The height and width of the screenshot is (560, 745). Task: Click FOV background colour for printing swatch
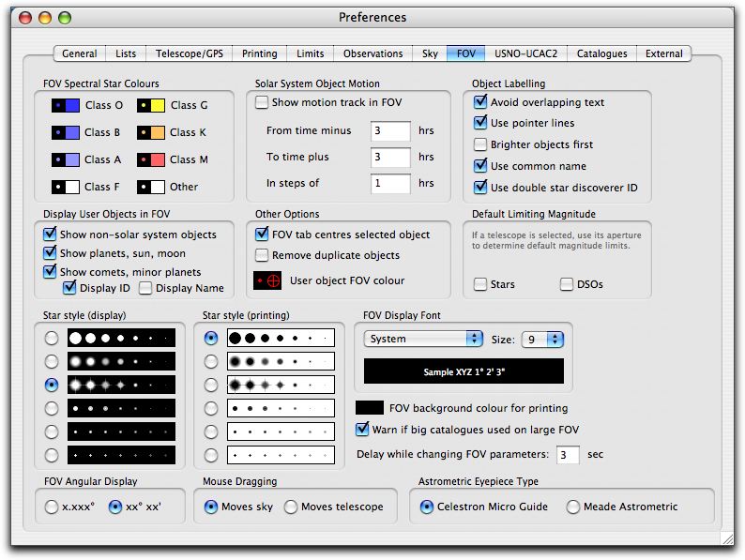370,408
